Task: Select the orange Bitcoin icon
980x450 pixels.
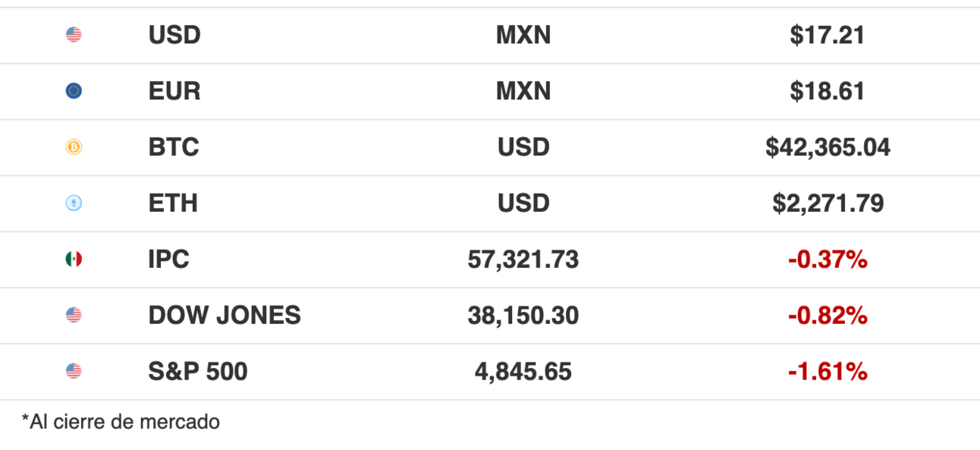Action: click(x=74, y=147)
